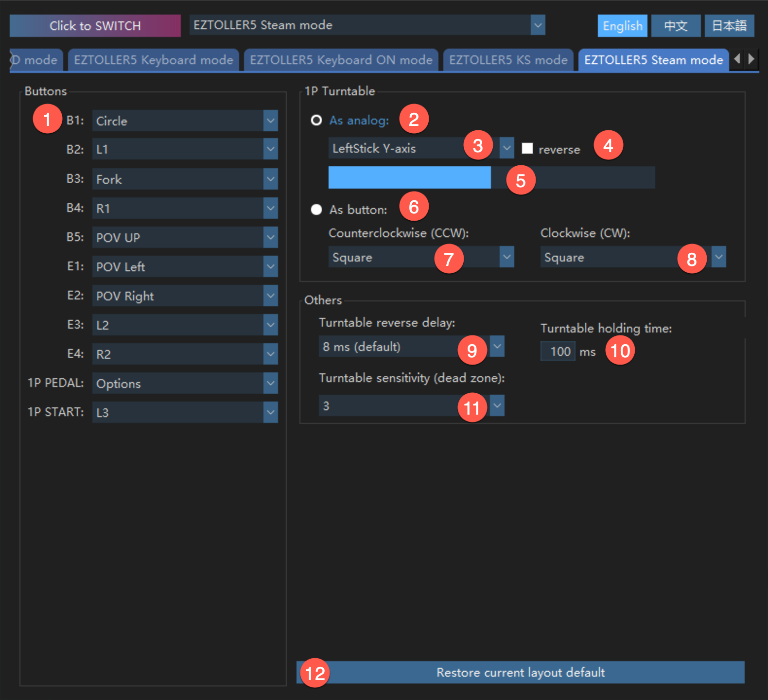Open the B3 Fork dropdown
The image size is (768, 700).
(185, 179)
